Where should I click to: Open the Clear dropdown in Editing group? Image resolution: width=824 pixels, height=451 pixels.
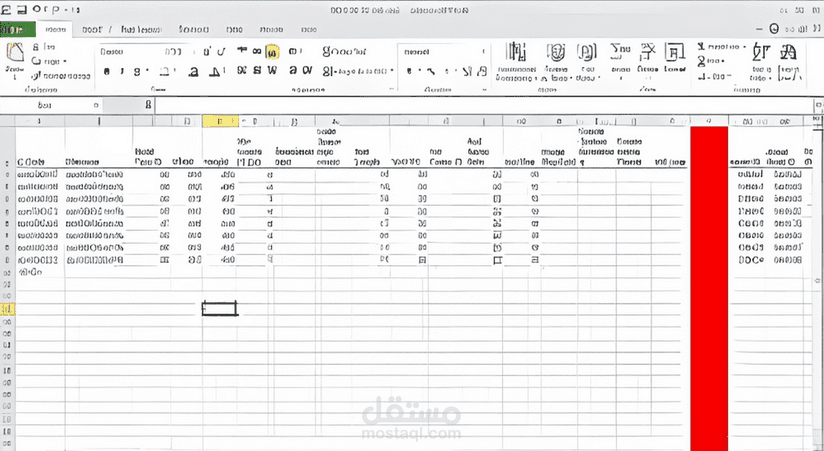[x=715, y=77]
